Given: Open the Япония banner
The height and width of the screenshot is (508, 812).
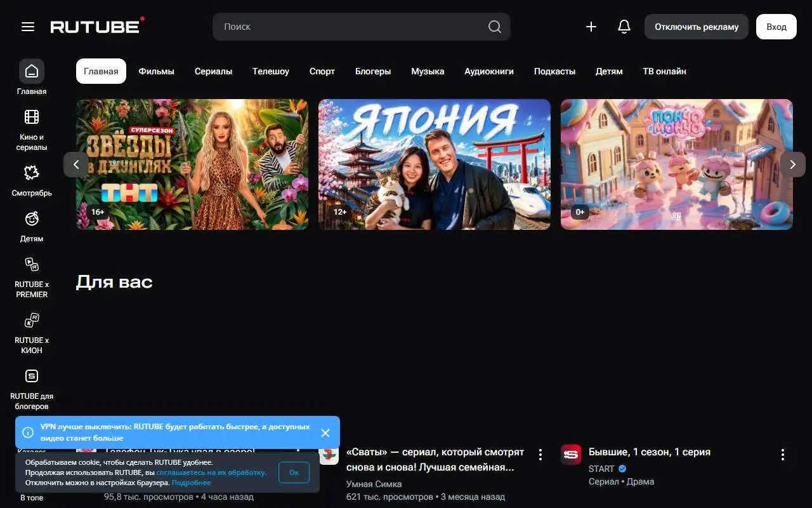Looking at the screenshot, I should coord(435,164).
